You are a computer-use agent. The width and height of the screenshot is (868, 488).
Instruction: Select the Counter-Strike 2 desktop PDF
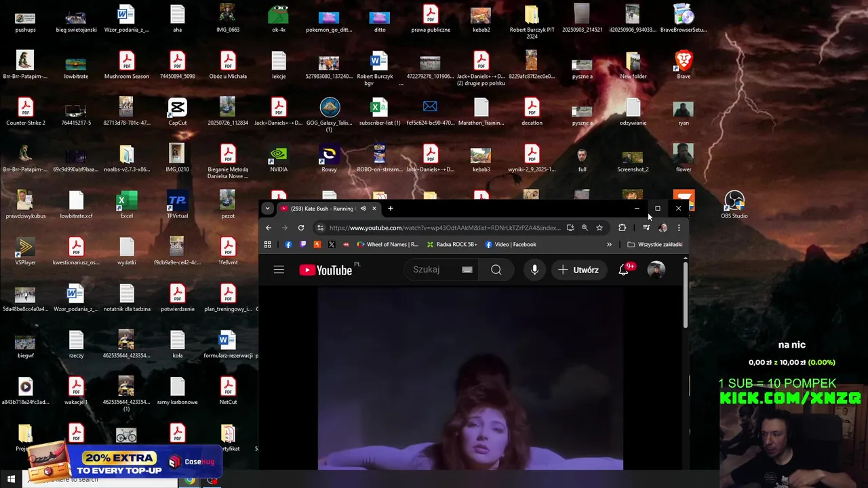(x=25, y=113)
